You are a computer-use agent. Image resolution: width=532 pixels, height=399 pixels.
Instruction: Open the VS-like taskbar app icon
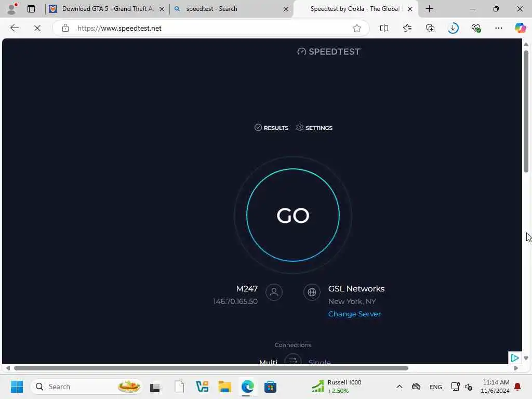(x=202, y=387)
